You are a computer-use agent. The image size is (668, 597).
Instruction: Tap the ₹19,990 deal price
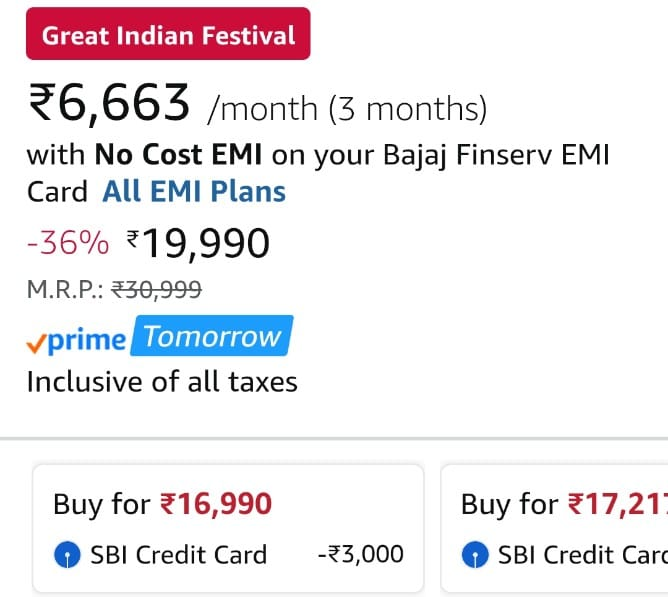point(199,242)
